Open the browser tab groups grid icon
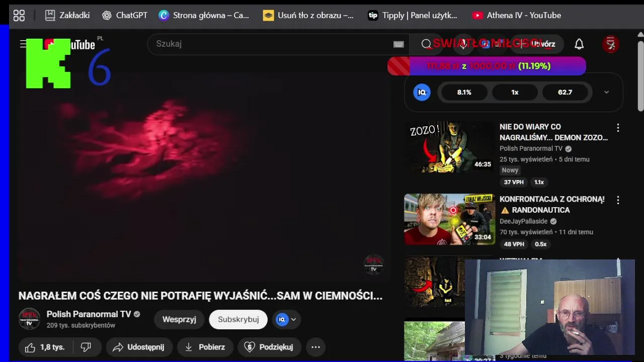The height and width of the screenshot is (362, 644). pos(19,16)
